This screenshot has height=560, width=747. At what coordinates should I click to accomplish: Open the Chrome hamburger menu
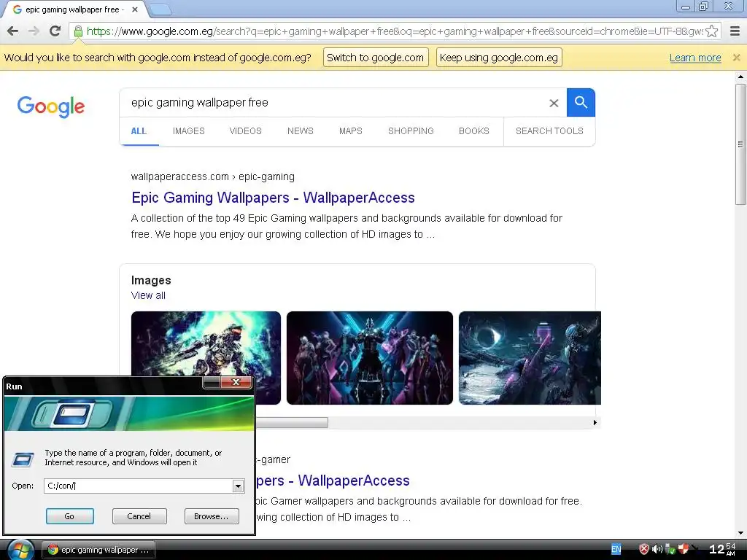pyautogui.click(x=735, y=31)
